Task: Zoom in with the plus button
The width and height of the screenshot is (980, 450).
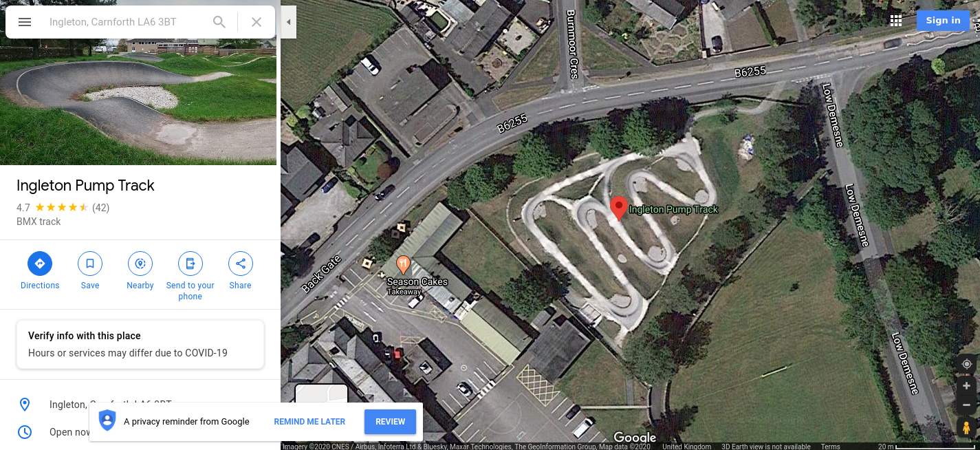Action: 966,386
